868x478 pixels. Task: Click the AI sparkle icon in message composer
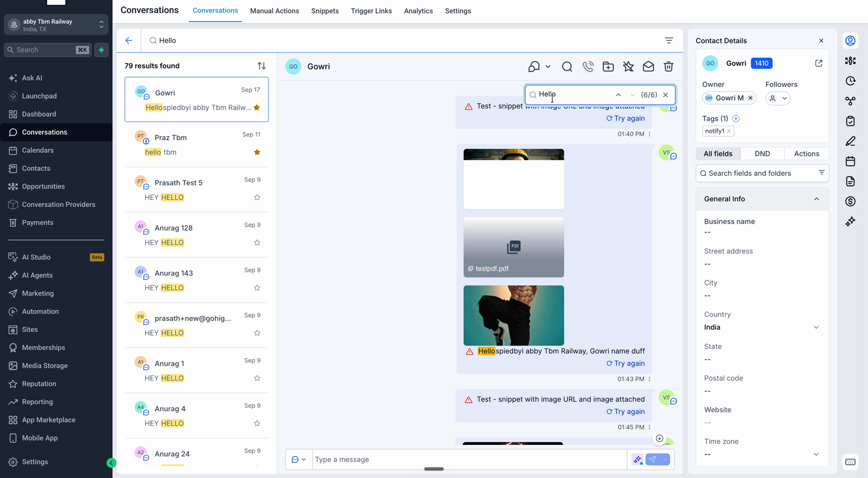pyautogui.click(x=637, y=460)
